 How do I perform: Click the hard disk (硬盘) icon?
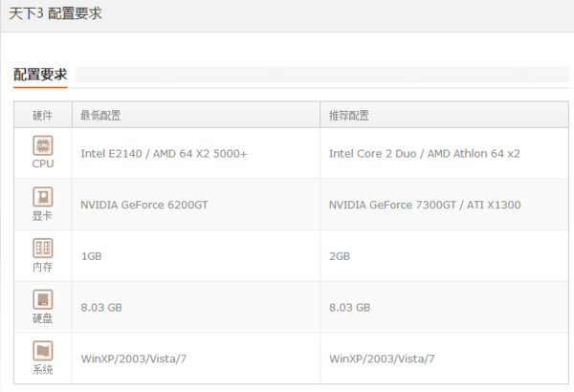[43, 300]
